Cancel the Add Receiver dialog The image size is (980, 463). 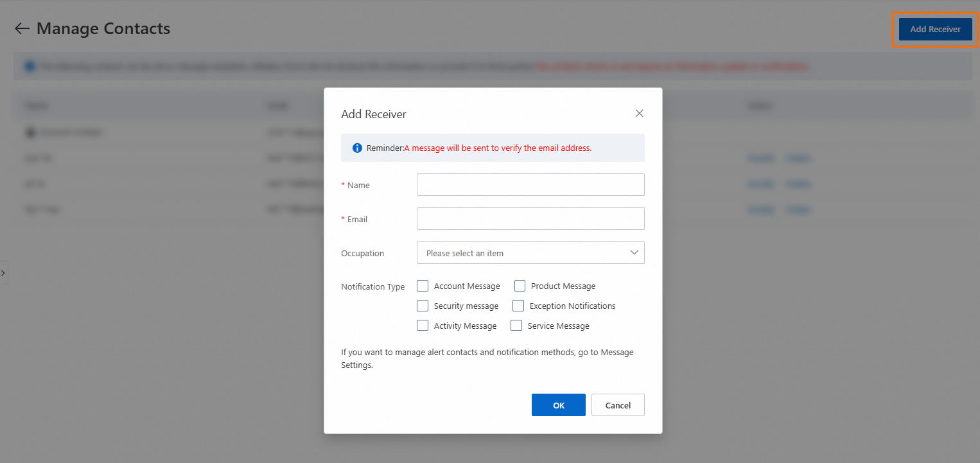(x=618, y=405)
